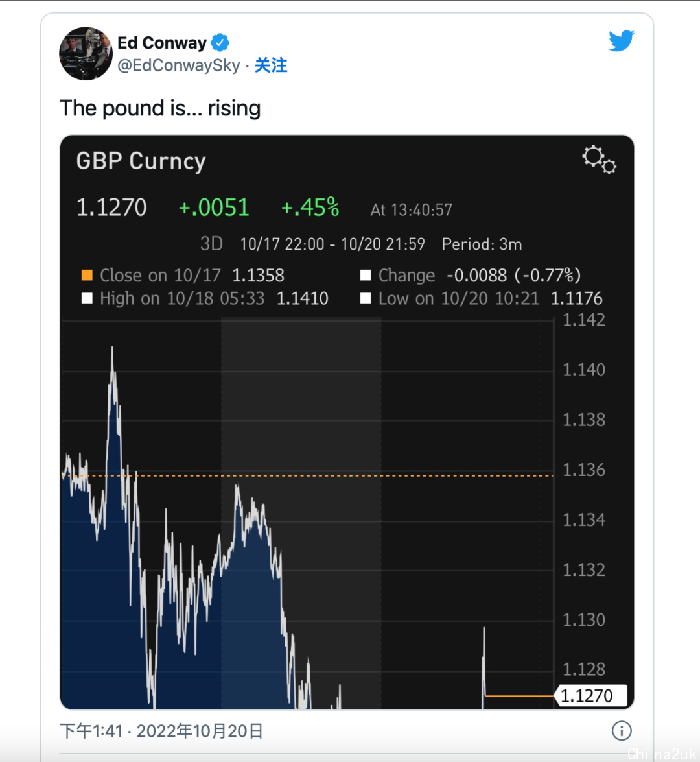Click the 10/17 22:00 - 10/20 21:59 date range
Viewport: 700px width, 762px height.
[x=332, y=244]
